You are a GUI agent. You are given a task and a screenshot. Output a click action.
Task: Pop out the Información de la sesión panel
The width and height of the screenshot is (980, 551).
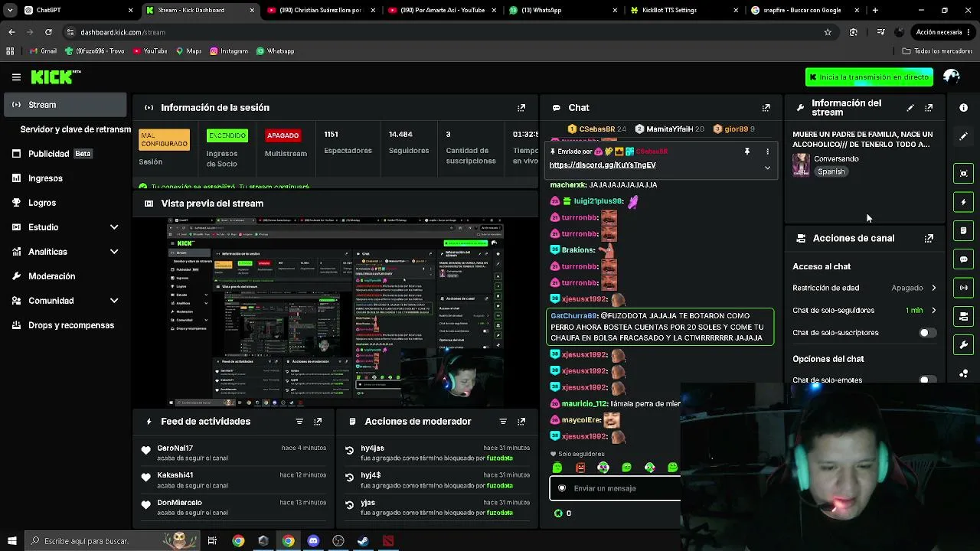pyautogui.click(x=521, y=108)
